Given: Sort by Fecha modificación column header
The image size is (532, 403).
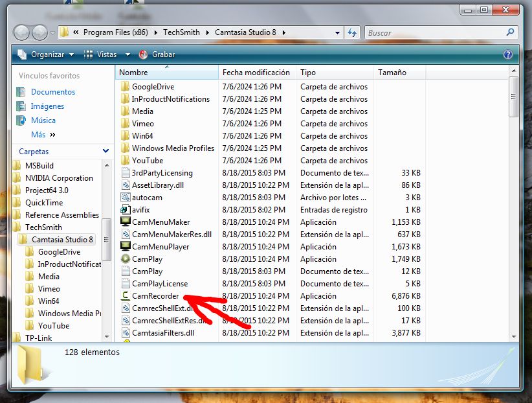Looking at the screenshot, I should pos(258,73).
